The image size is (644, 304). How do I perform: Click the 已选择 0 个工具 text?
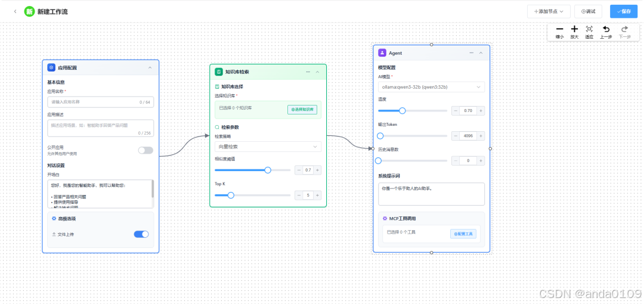click(x=401, y=232)
